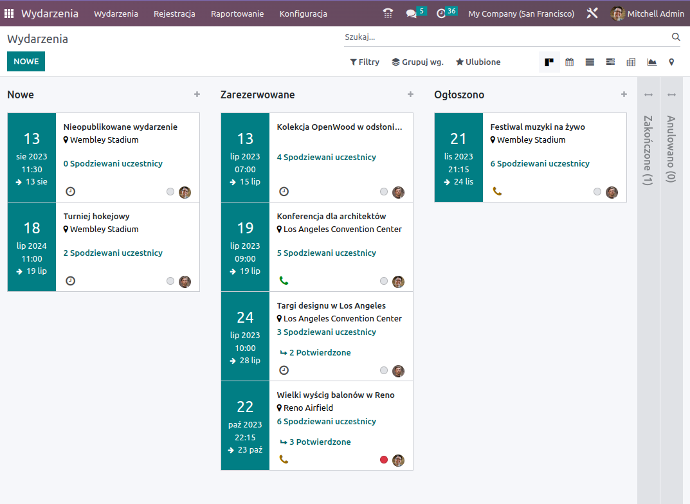Open 5 Spodziewani uczestnicy on Konferencja card
690x504 pixels.
click(x=326, y=253)
